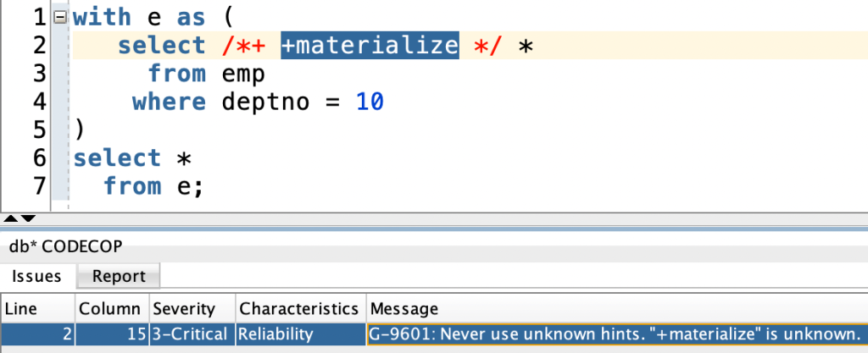Click the highlighted +materialize hint text
The height and width of the screenshot is (353, 868).
pos(369,46)
